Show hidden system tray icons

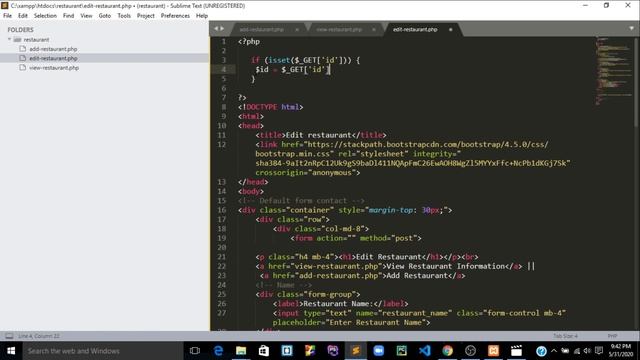(554, 351)
